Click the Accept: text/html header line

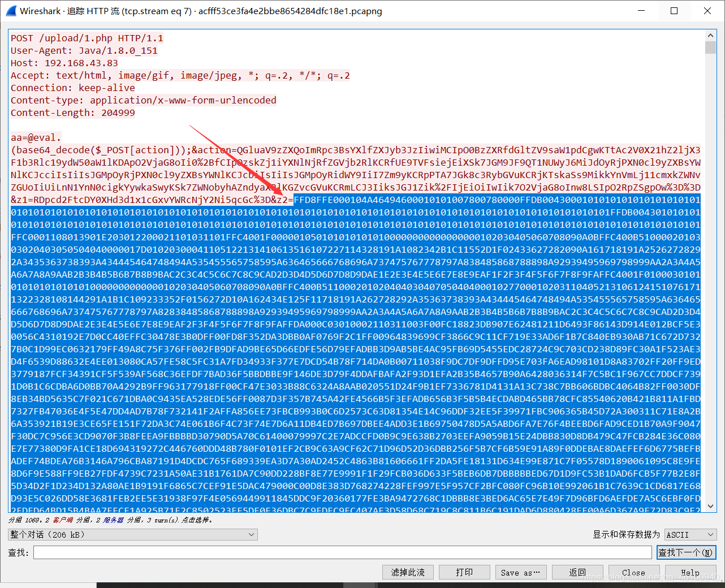pyautogui.click(x=180, y=75)
